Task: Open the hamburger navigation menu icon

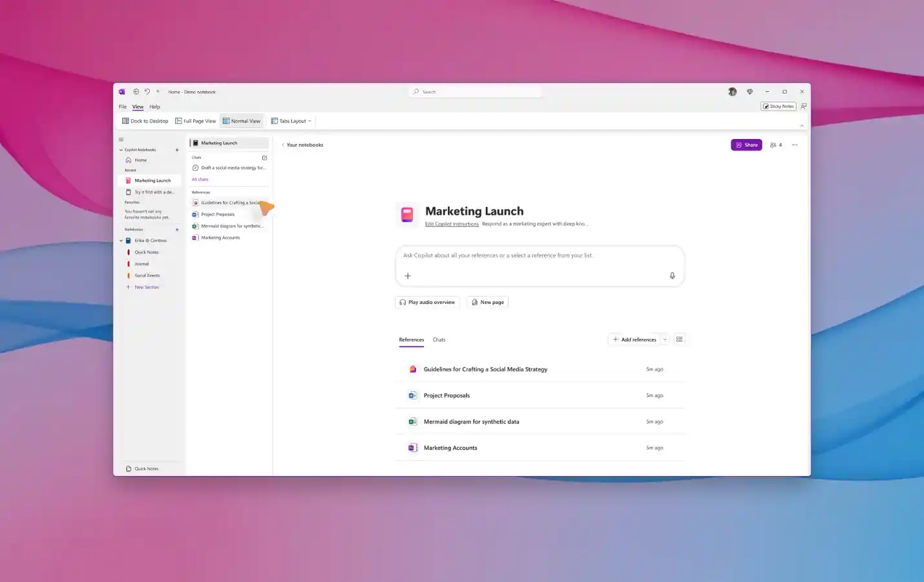Action: coord(121,140)
